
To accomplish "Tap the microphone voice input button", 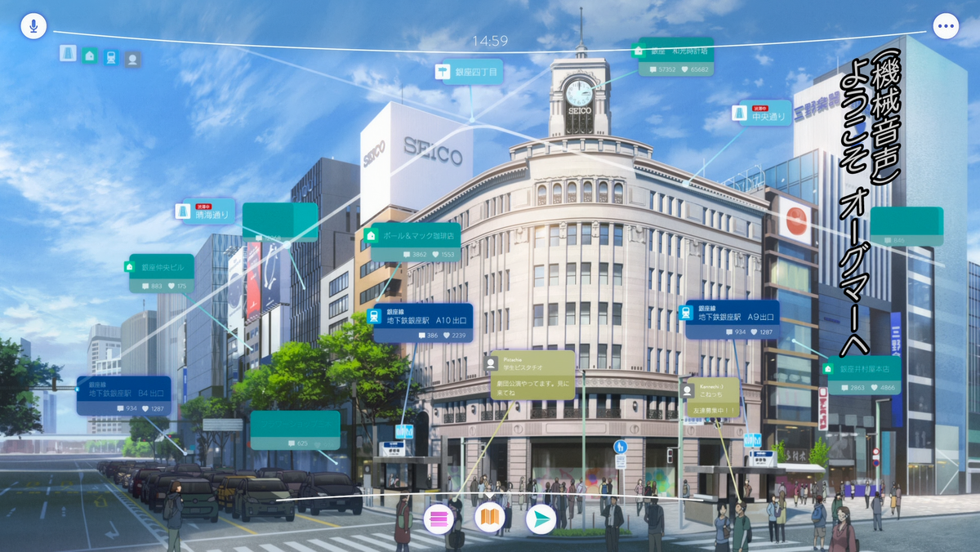I will point(33,25).
